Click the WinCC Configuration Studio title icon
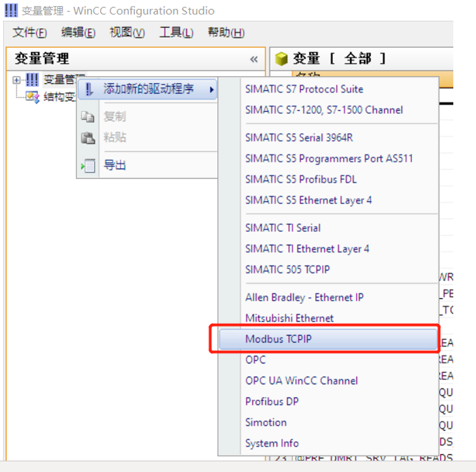The width and height of the screenshot is (476, 472). [11, 11]
